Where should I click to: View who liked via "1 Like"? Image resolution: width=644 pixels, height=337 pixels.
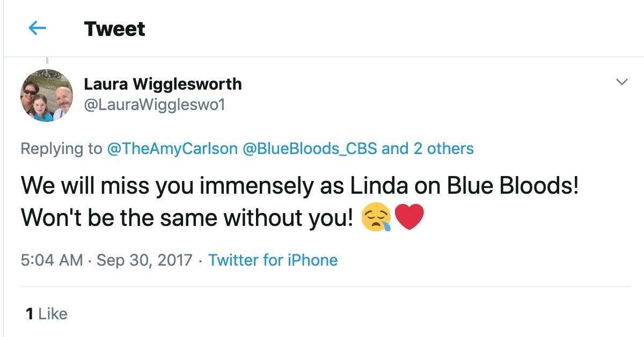[47, 313]
